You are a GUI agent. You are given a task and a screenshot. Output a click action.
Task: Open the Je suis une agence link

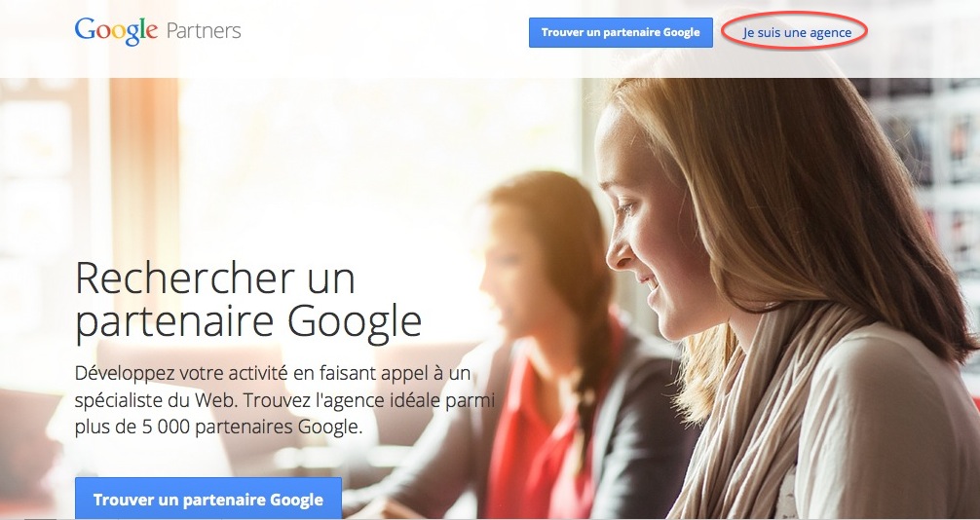click(x=797, y=32)
